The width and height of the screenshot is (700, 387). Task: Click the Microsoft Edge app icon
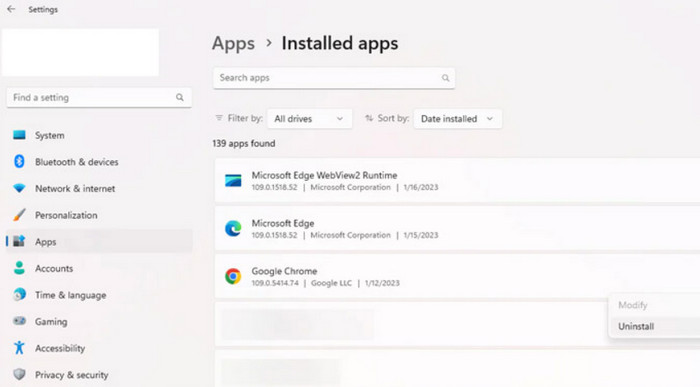pos(233,228)
